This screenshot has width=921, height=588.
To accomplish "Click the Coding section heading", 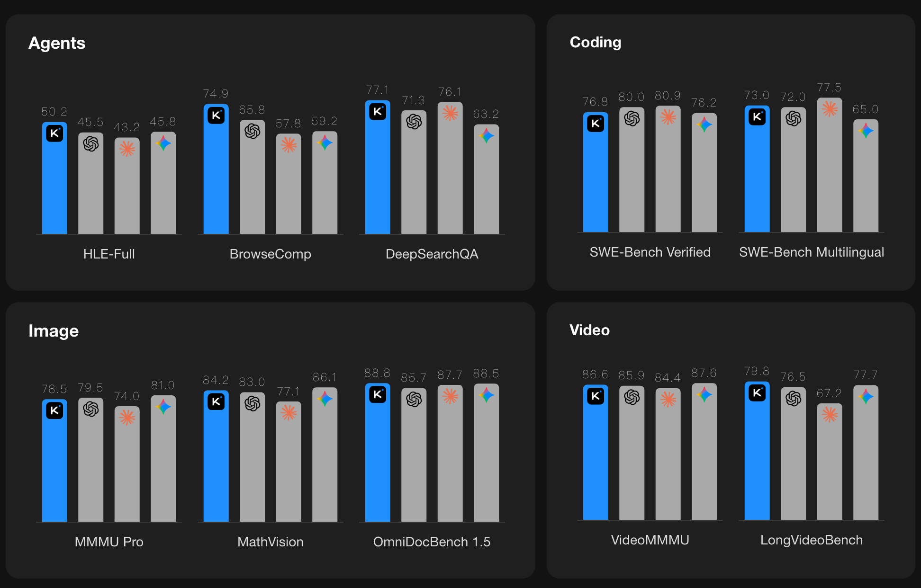I will click(x=595, y=42).
